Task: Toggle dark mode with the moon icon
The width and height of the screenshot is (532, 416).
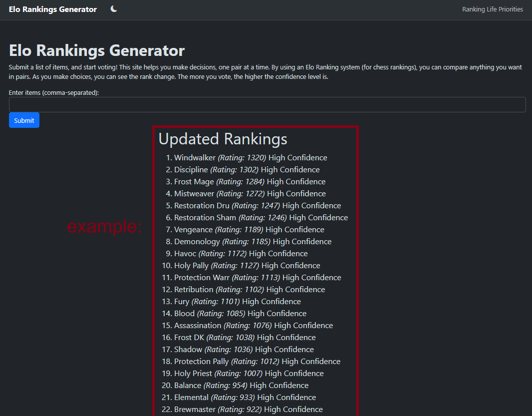Action: (114, 9)
